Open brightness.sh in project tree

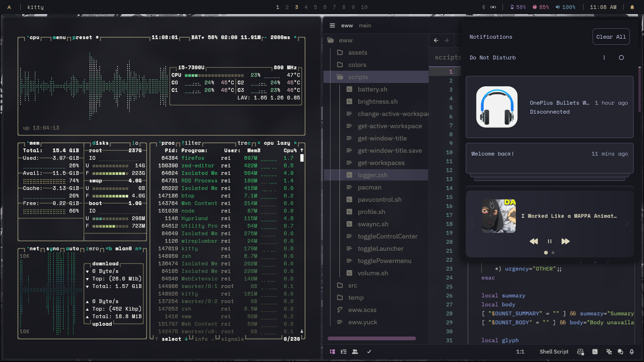(x=375, y=101)
